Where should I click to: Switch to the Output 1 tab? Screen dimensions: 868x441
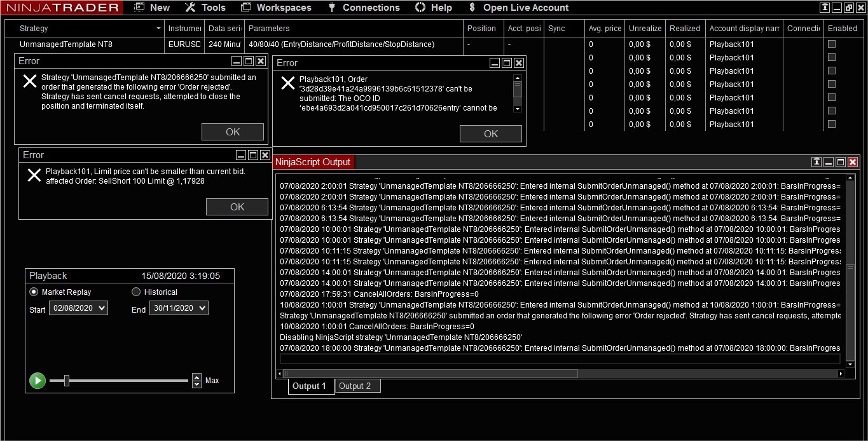(x=311, y=386)
